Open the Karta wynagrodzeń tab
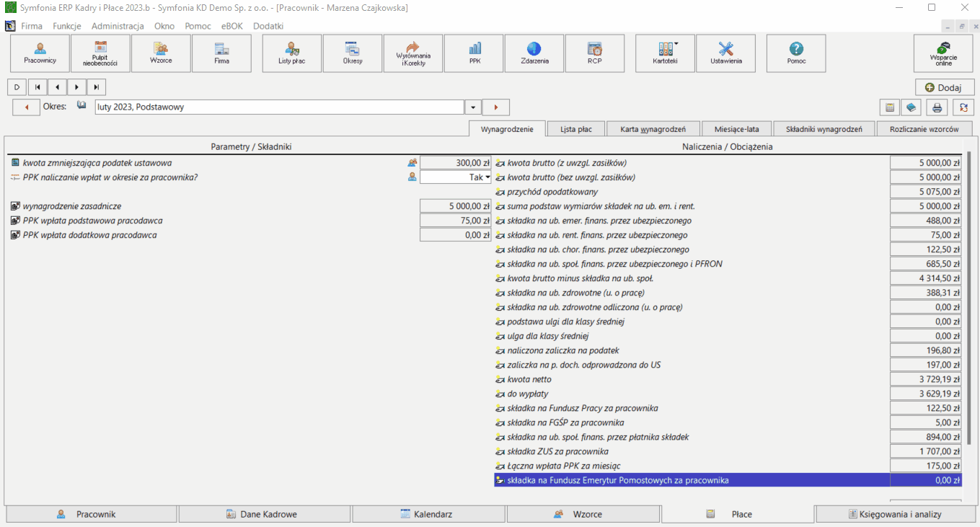Viewport: 980px width, 527px height. point(653,129)
